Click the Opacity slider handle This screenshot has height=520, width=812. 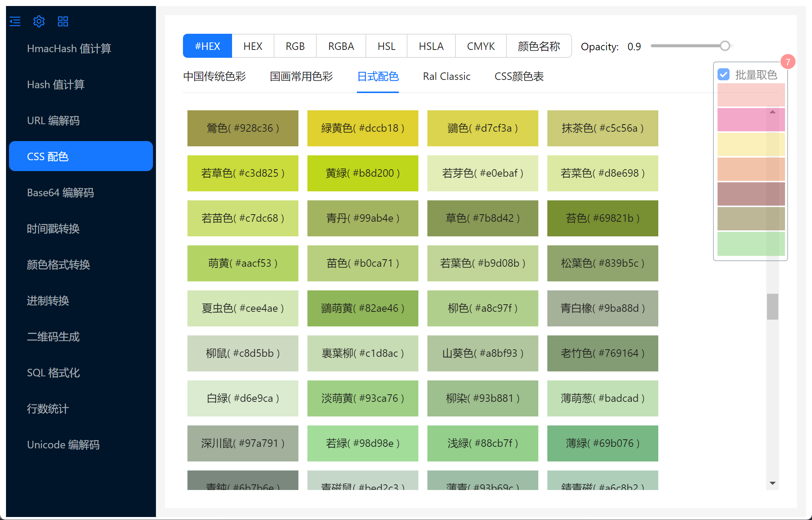[725, 46]
